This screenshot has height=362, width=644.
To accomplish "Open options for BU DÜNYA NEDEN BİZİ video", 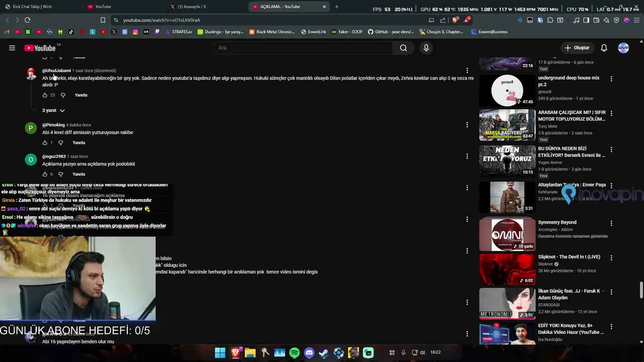I will pos(611,150).
